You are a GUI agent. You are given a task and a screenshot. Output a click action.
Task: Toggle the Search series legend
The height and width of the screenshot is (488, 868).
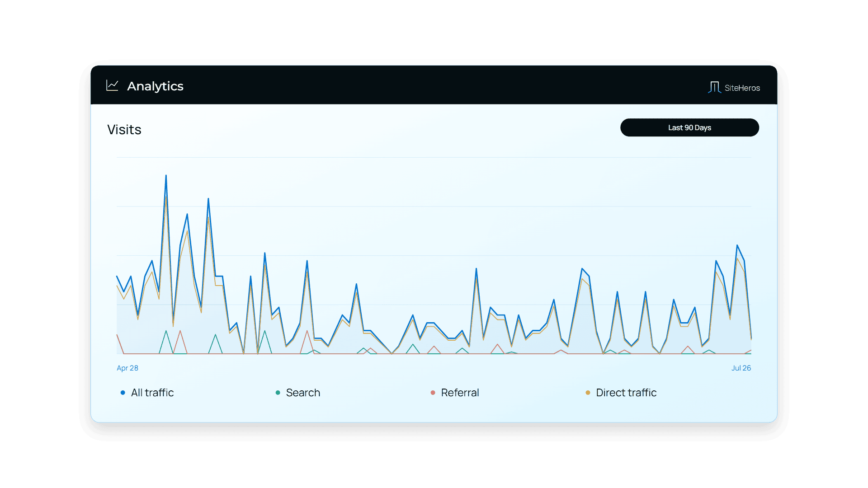coord(298,393)
